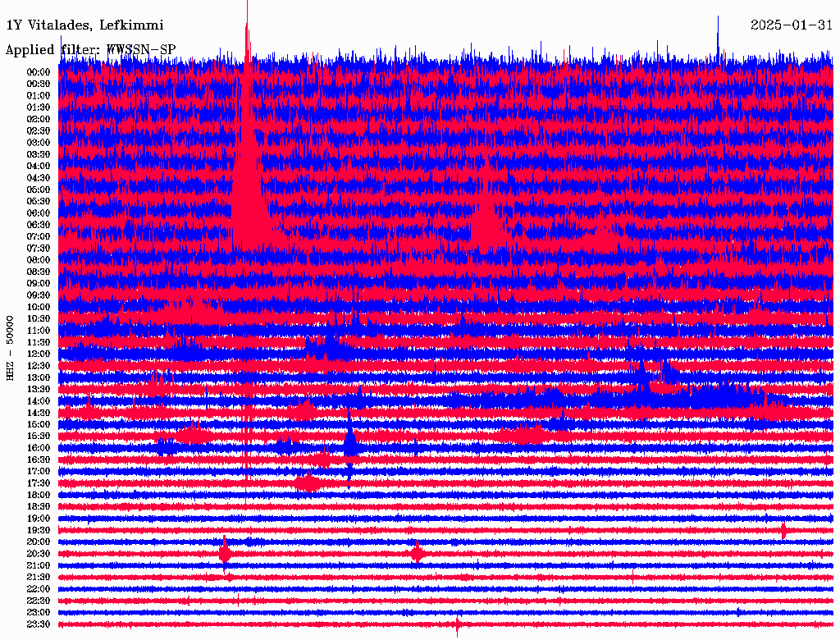Select the 20:00 time row label

click(x=39, y=542)
